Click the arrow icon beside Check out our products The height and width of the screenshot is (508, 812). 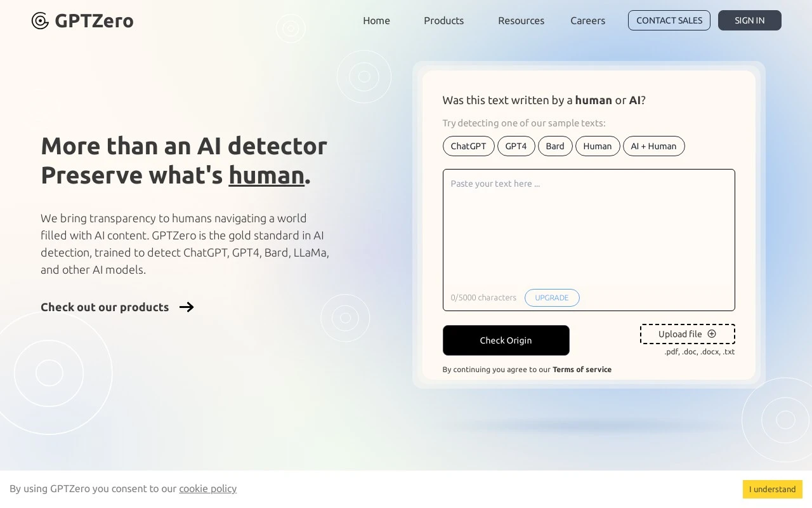[187, 307]
